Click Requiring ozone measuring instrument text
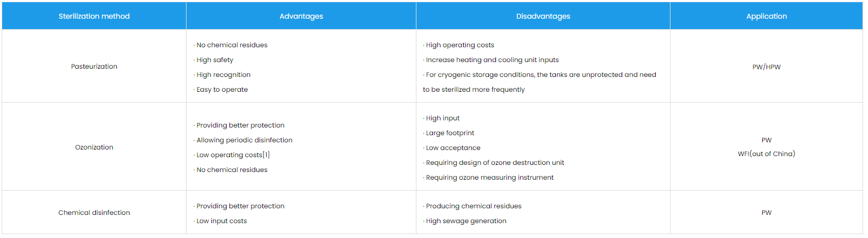The image size is (868, 238). click(489, 178)
